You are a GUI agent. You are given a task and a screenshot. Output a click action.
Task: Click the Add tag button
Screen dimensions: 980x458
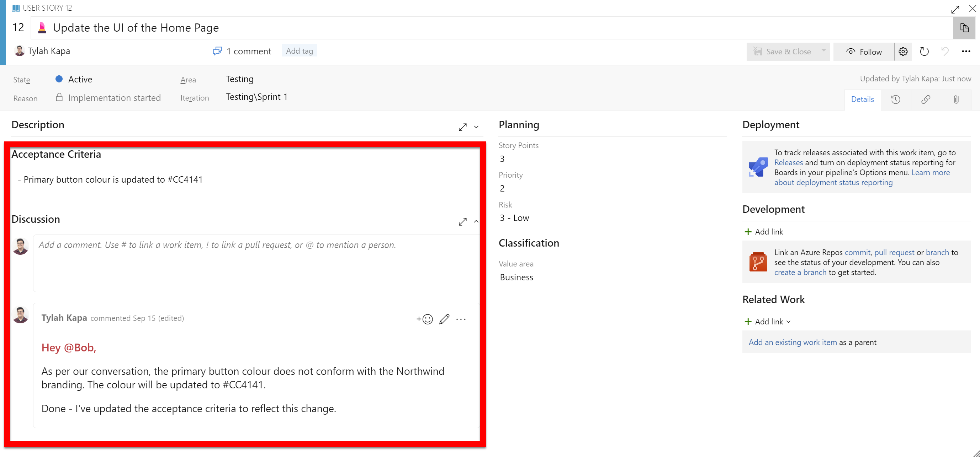(x=299, y=50)
